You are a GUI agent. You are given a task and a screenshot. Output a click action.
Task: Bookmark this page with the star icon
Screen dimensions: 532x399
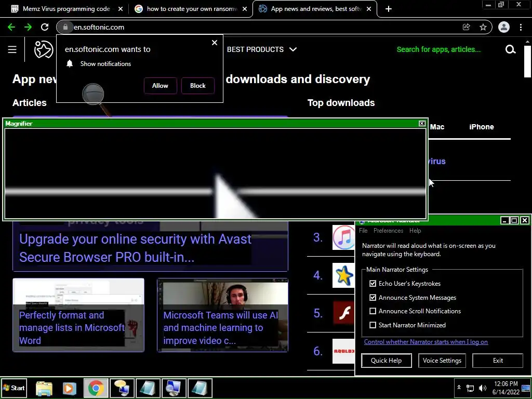pos(483,27)
